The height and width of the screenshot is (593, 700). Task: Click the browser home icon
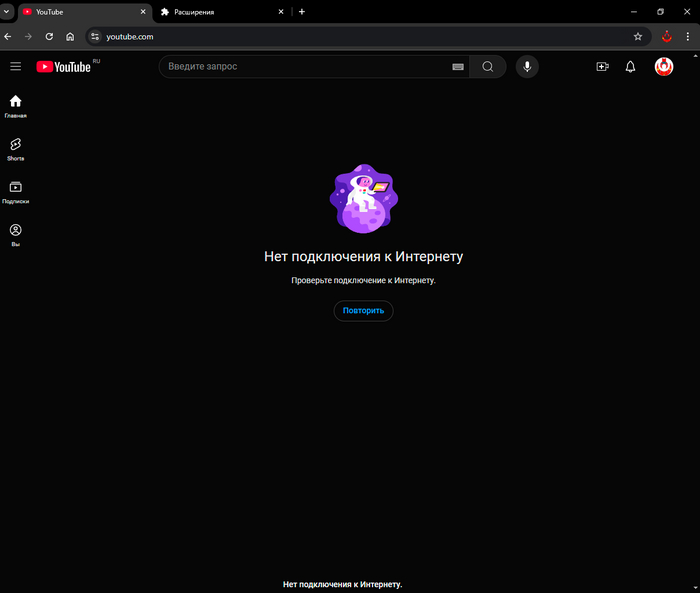click(x=70, y=37)
